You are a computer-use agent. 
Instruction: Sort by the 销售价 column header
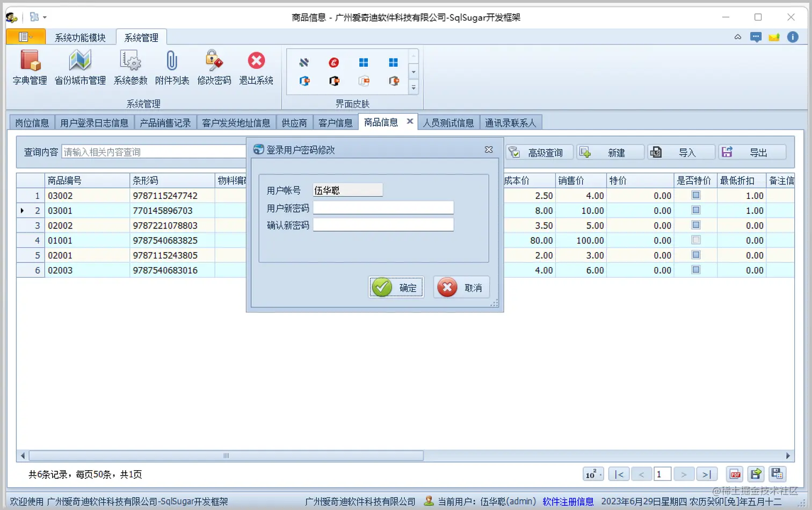point(580,181)
